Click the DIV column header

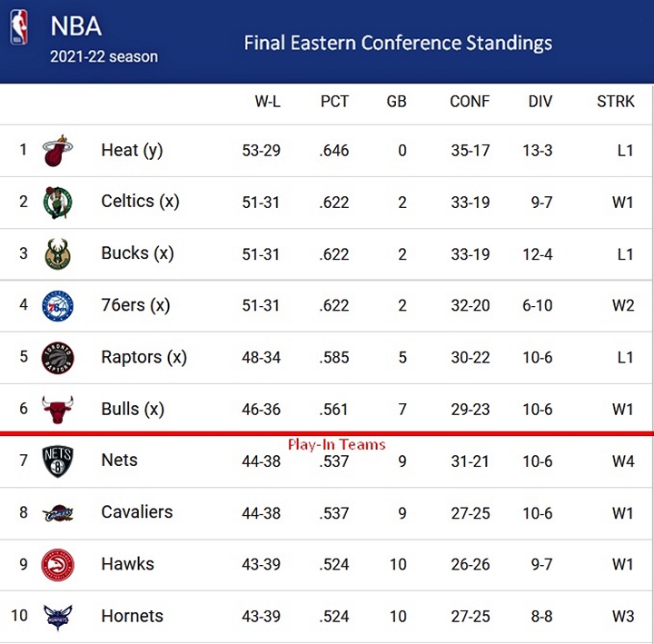(540, 102)
